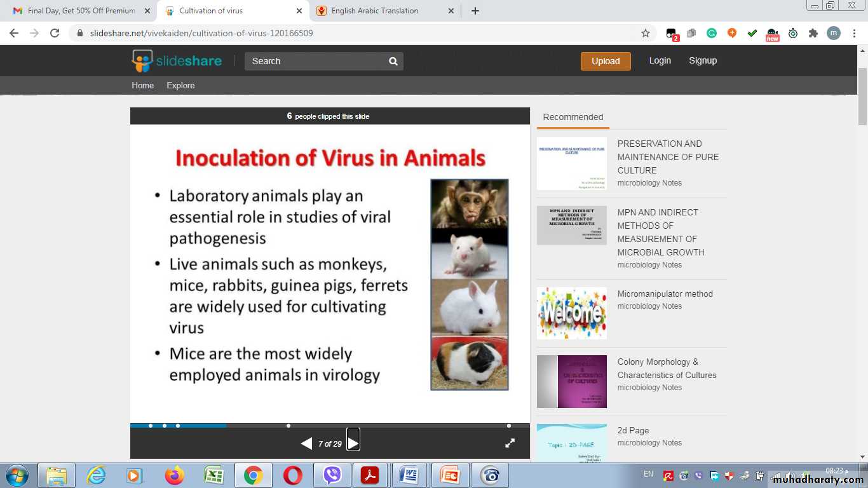
Task: Click the Login link
Action: pyautogui.click(x=660, y=60)
